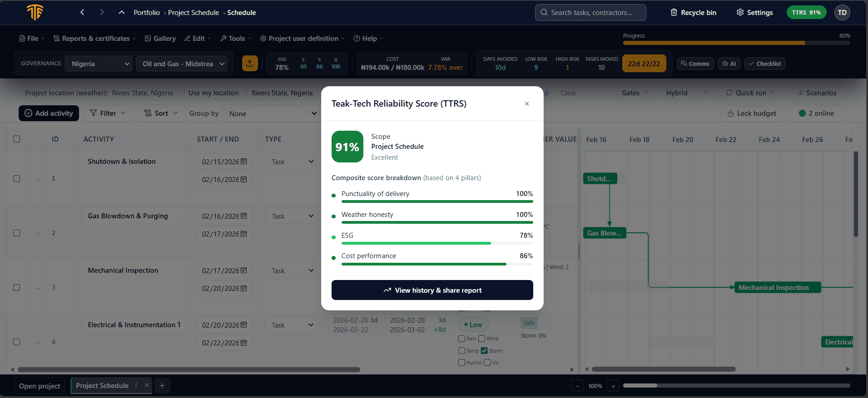The width and height of the screenshot is (868, 398).
Task: Click the zoom level slider at bottom
Action: coord(736,386)
